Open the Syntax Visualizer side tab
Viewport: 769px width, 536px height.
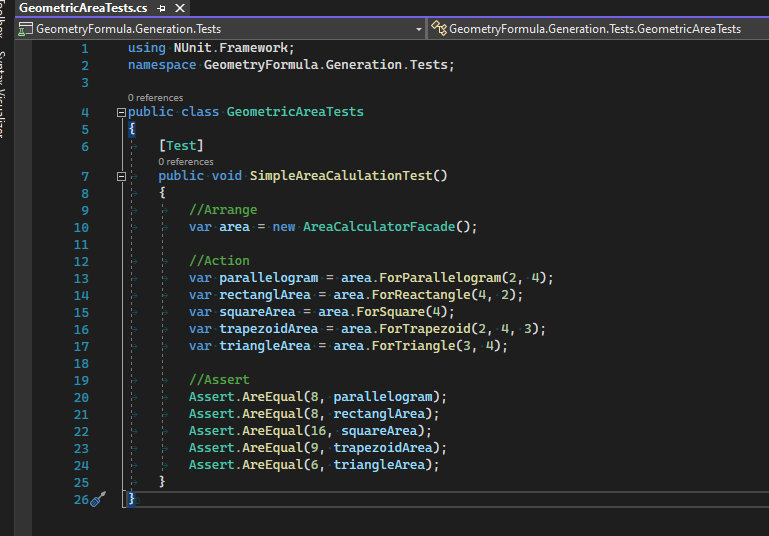[x=2, y=94]
